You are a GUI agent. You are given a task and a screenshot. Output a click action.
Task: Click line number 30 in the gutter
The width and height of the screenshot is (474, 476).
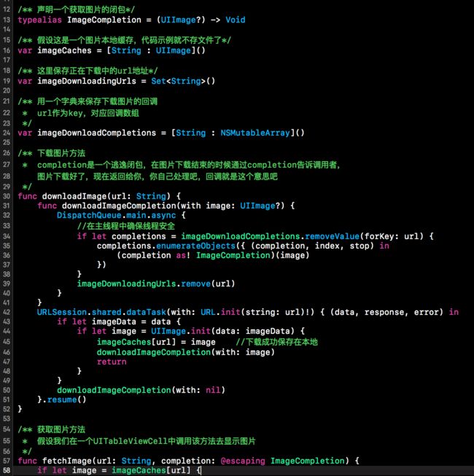click(x=7, y=196)
